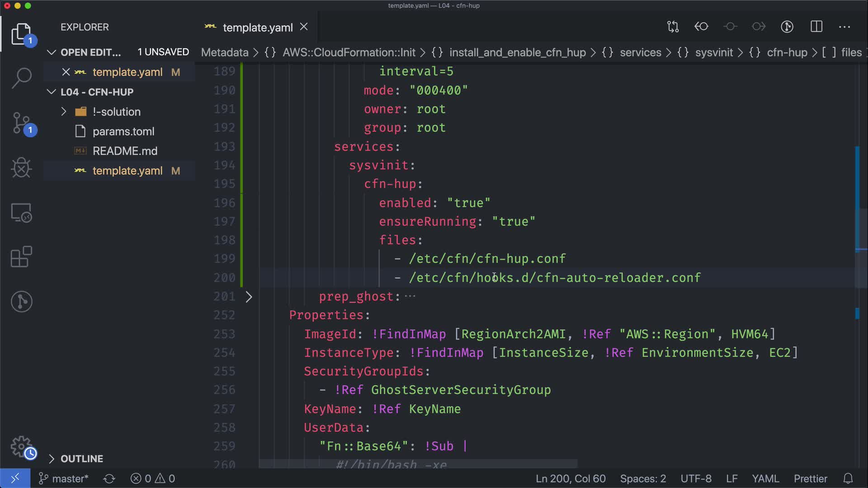Open the Source Control view

(x=21, y=123)
